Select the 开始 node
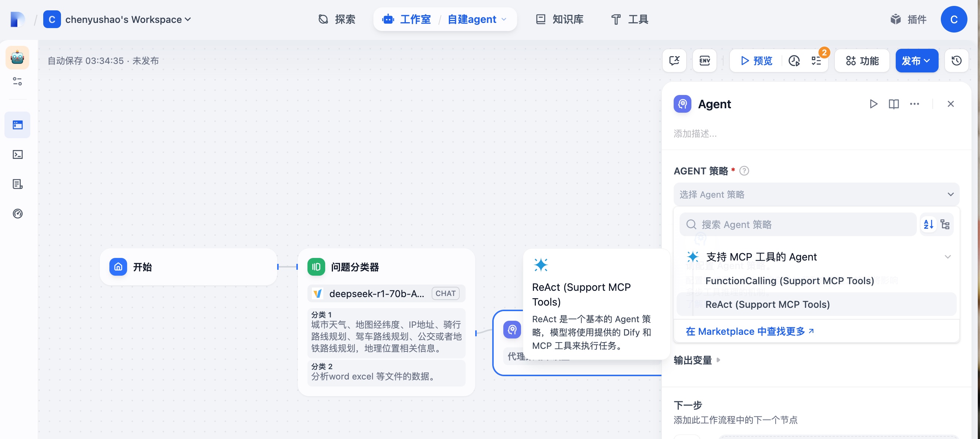Image resolution: width=980 pixels, height=439 pixels. tap(188, 267)
